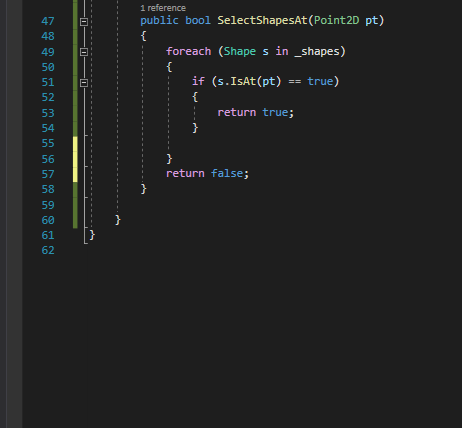The width and height of the screenshot is (462, 428).
Task: Click the 'foreach' keyword on line 49
Action: (188, 51)
